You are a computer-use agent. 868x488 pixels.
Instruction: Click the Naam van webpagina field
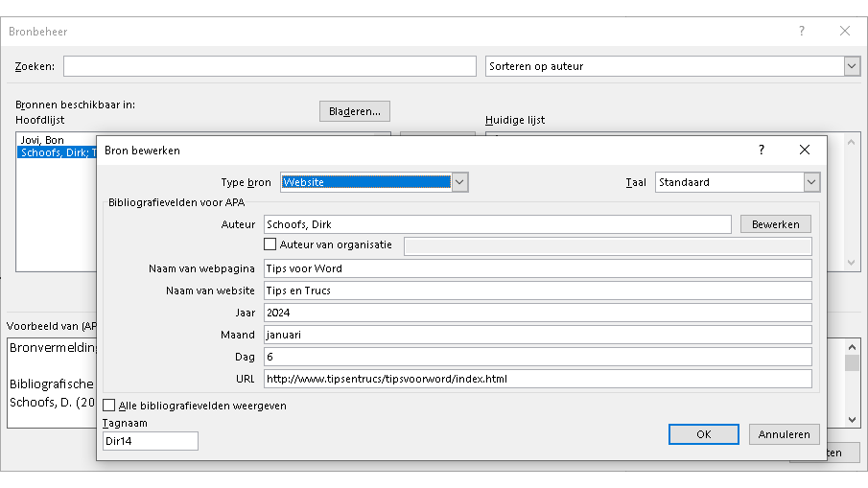tap(537, 268)
